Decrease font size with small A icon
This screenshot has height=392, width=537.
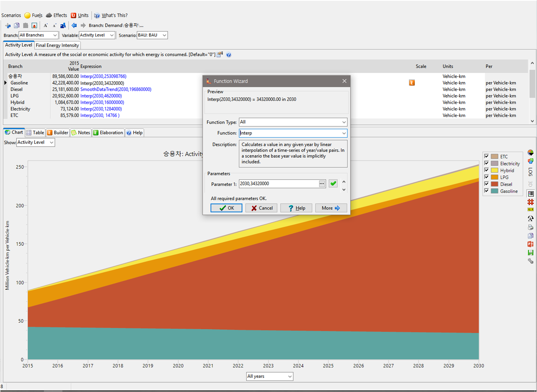(x=54, y=25)
